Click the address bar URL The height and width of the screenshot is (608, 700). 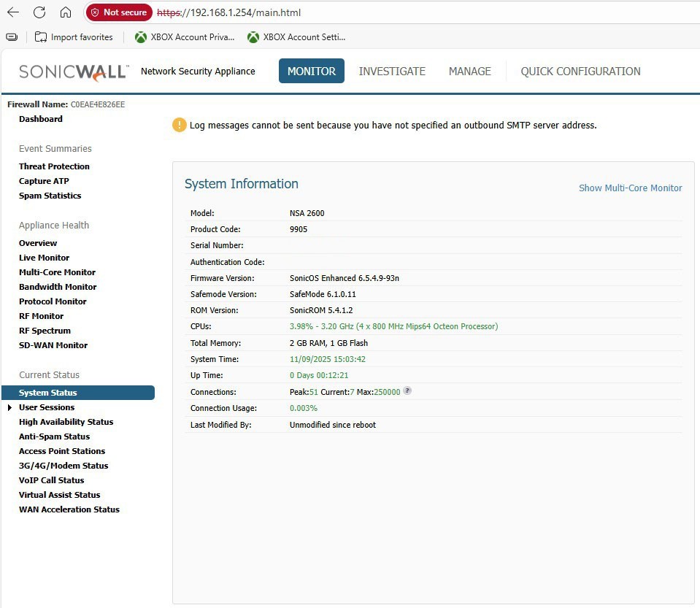coord(229,12)
